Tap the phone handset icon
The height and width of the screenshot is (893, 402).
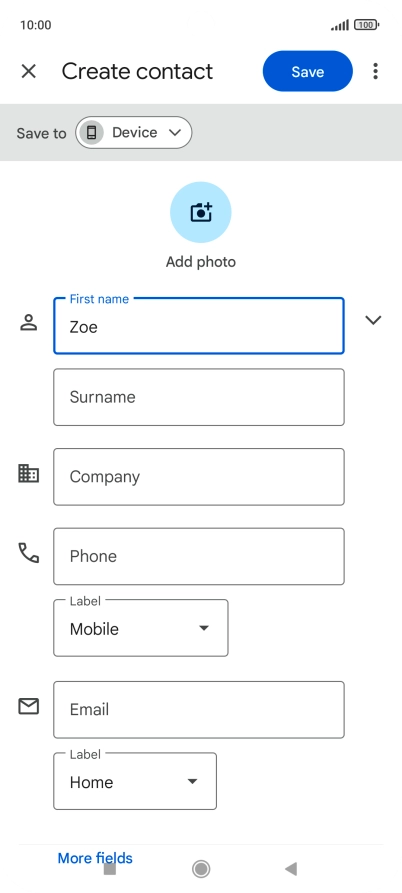click(x=28, y=553)
